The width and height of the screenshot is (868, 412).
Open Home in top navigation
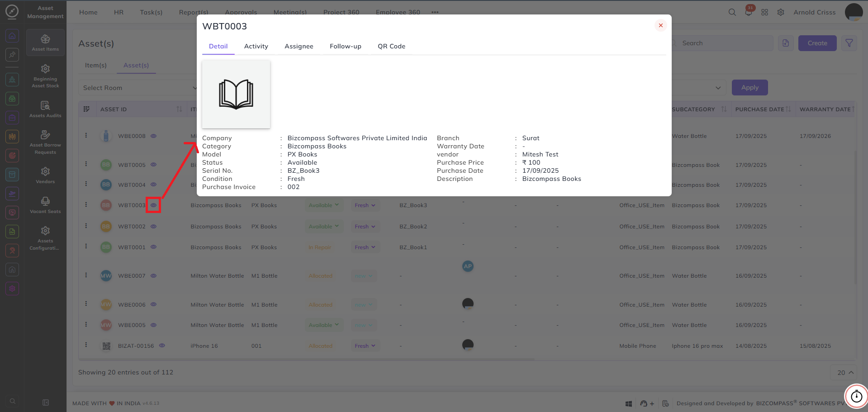(x=88, y=12)
